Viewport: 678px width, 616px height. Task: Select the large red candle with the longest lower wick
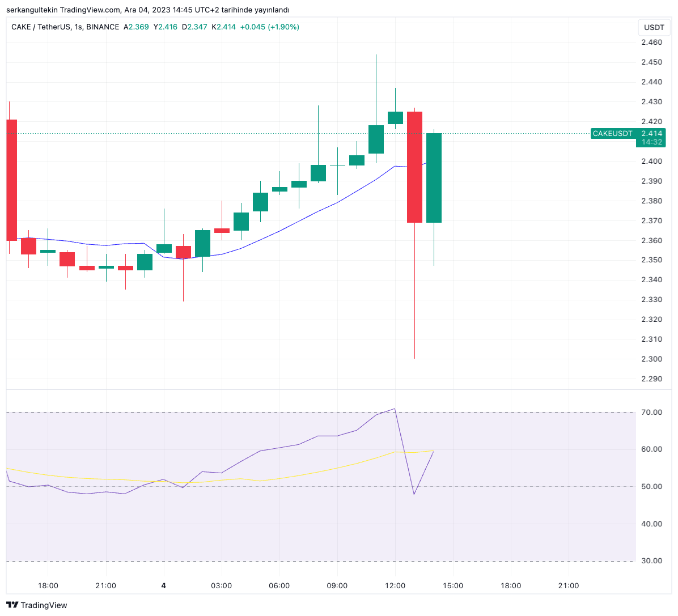click(x=414, y=167)
